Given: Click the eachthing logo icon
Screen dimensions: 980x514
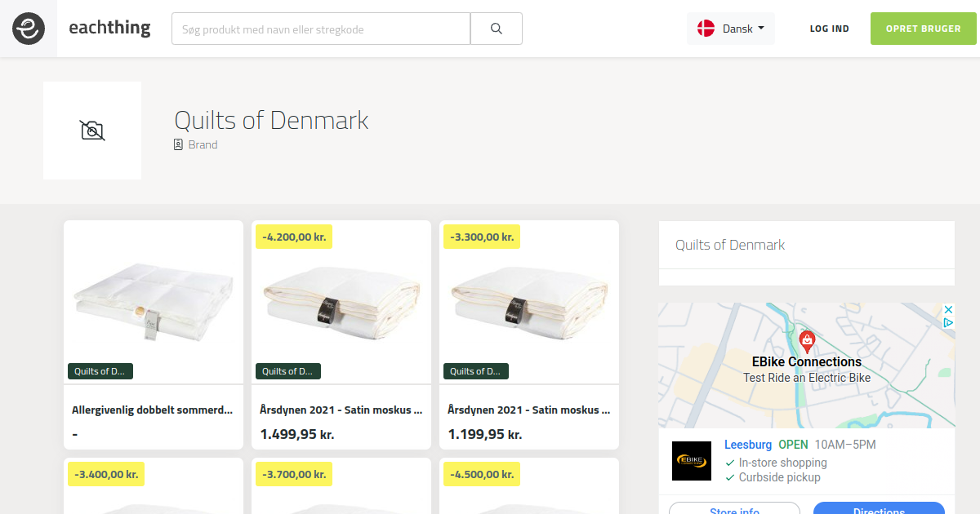Looking at the screenshot, I should point(29,29).
